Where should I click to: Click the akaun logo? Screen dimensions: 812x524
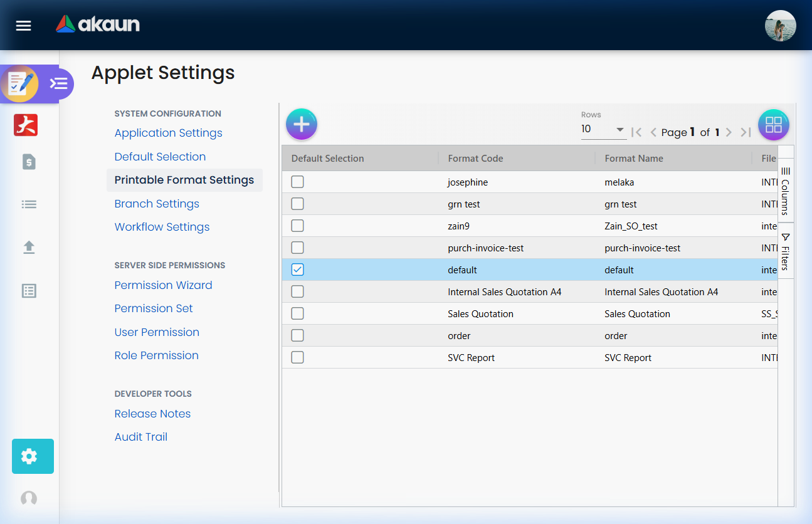(x=97, y=24)
